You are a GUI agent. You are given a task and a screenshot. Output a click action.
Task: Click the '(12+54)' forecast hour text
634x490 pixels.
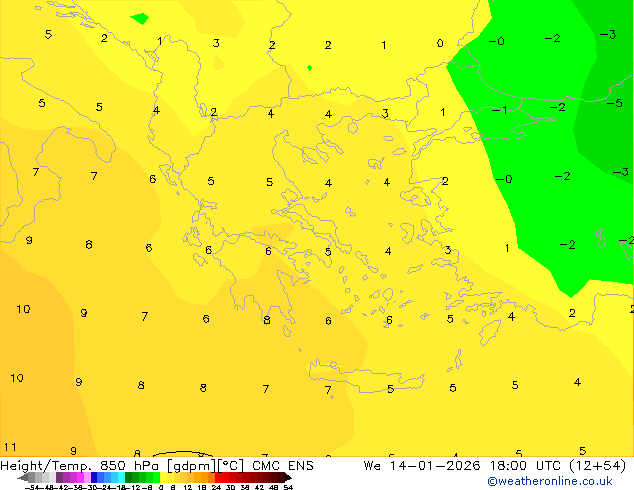tap(598, 466)
